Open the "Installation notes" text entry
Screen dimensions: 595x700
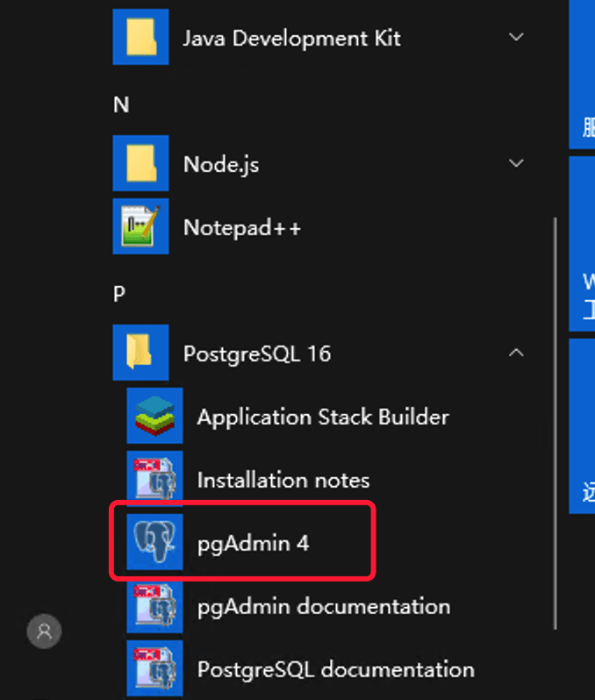(x=283, y=481)
